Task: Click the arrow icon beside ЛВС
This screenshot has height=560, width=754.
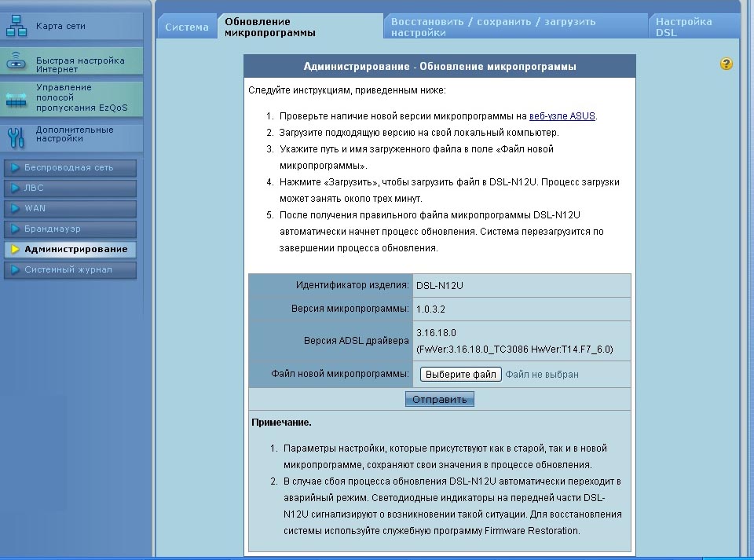Action: coord(15,188)
